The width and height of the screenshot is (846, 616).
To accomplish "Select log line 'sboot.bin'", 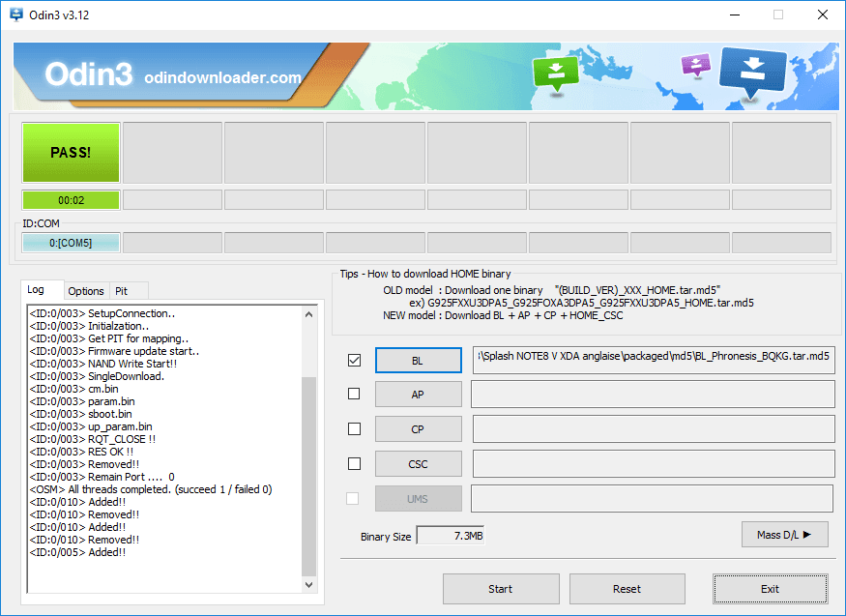I will [x=80, y=414].
